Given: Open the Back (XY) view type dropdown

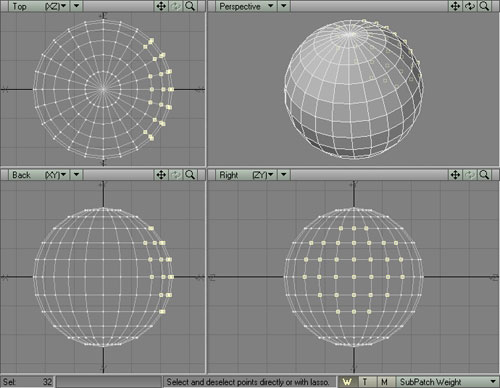Looking at the screenshot, I should (x=39, y=175).
